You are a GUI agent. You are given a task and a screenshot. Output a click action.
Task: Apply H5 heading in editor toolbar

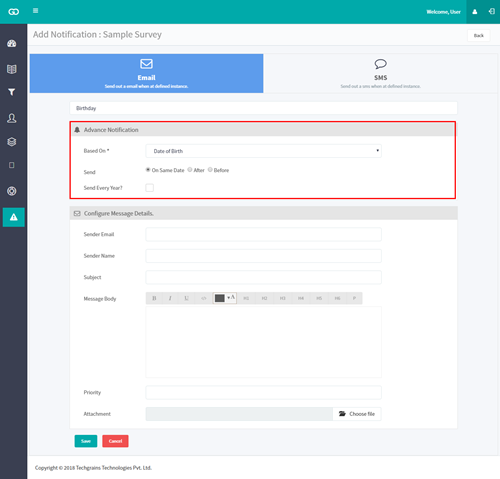click(319, 298)
